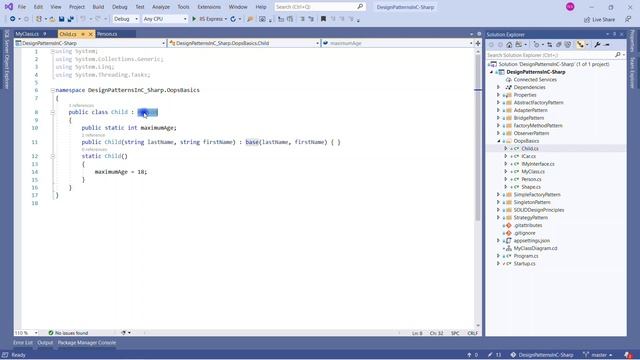
Task: Click the SQL Server Object Explorer side tab
Action: coord(7,60)
